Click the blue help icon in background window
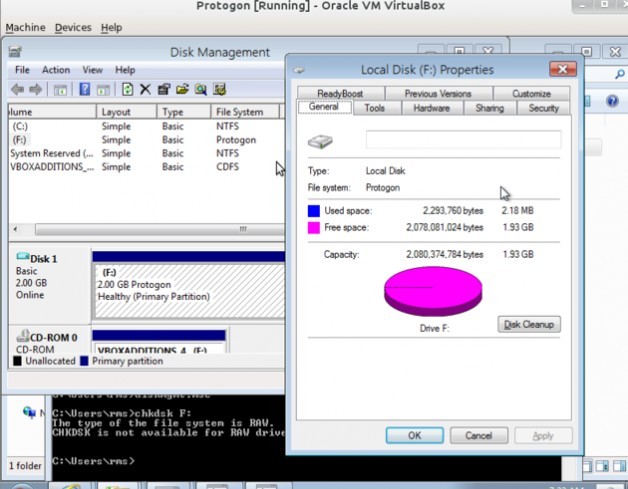The image size is (628, 489). point(612,101)
